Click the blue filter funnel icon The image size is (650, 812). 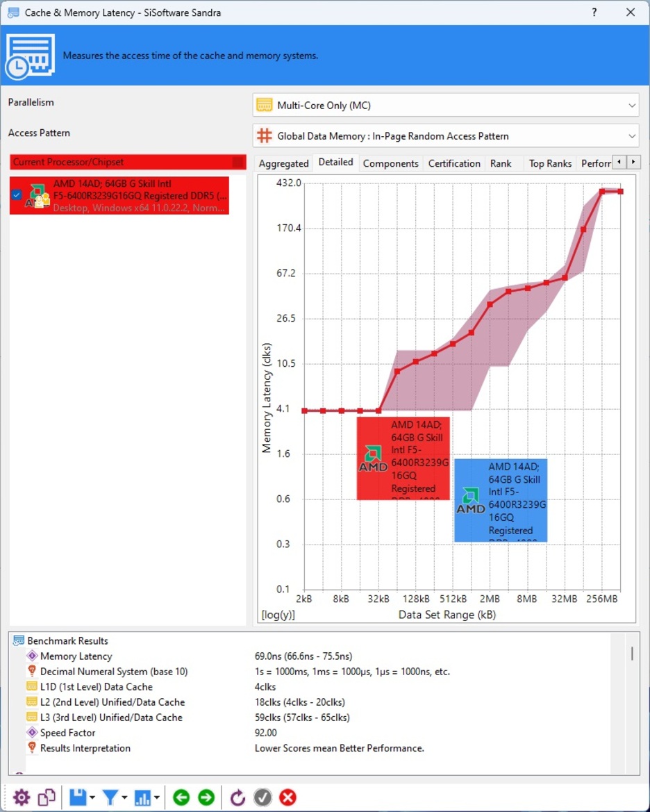pyautogui.click(x=110, y=797)
